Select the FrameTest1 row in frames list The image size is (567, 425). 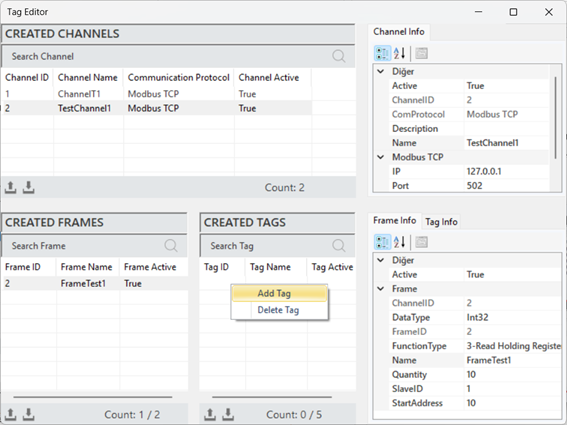point(95,283)
